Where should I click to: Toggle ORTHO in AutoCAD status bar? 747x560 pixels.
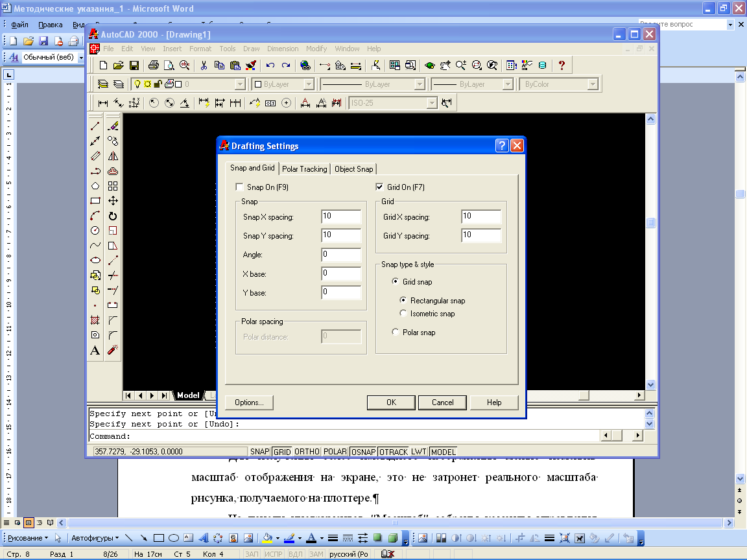[307, 451]
